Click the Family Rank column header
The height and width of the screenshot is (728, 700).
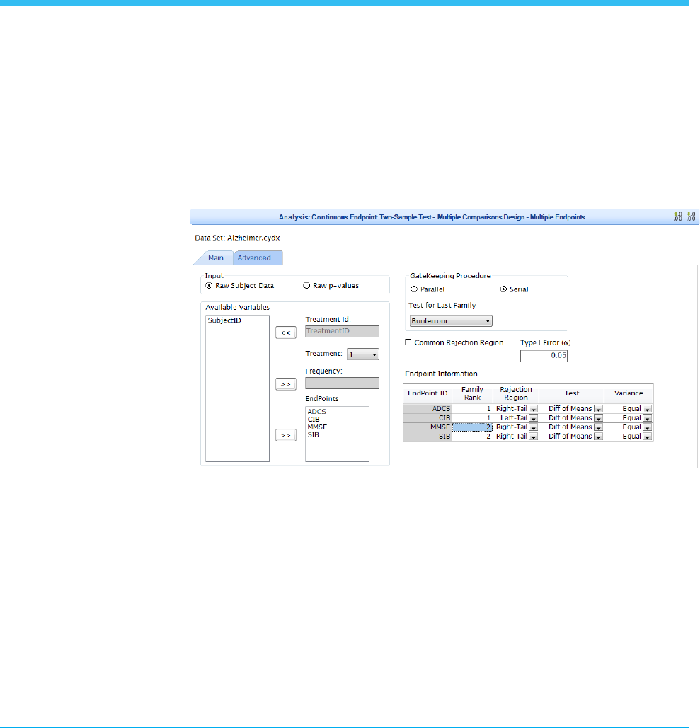pyautogui.click(x=472, y=393)
